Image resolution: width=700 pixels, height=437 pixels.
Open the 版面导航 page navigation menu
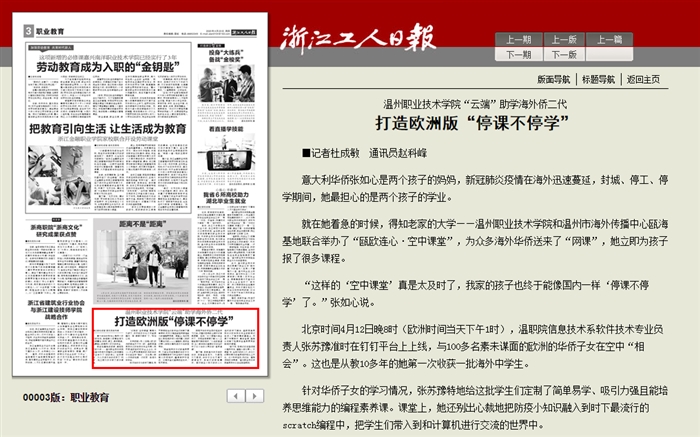coord(553,79)
